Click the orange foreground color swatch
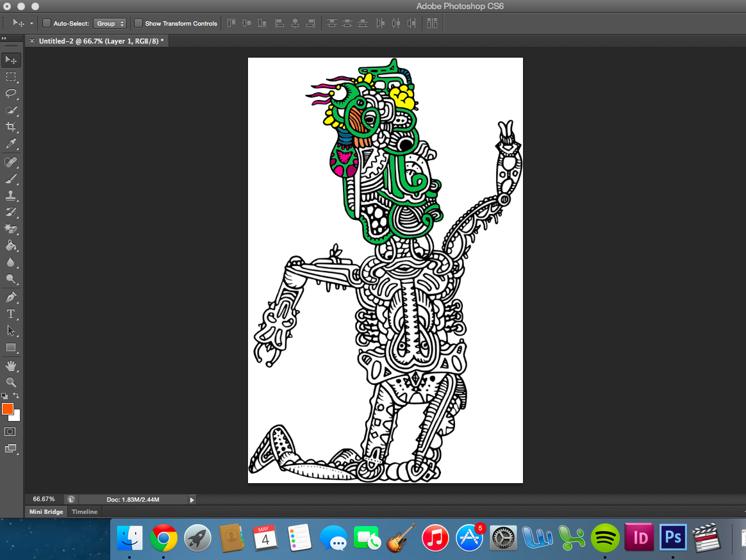This screenshot has width=746, height=560. [8, 409]
